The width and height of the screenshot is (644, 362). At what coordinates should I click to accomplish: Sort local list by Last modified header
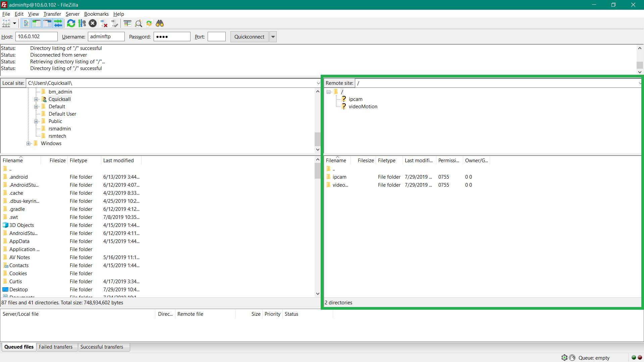(x=121, y=161)
